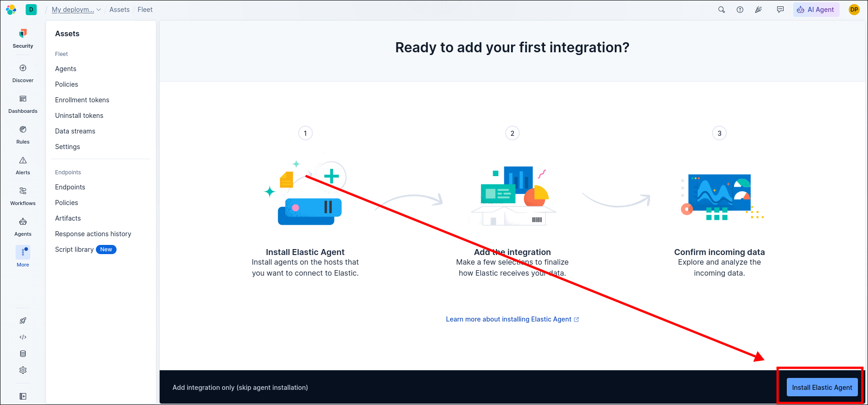868x405 pixels.
Task: Click Add integration only skip agent installation
Action: coord(240,388)
